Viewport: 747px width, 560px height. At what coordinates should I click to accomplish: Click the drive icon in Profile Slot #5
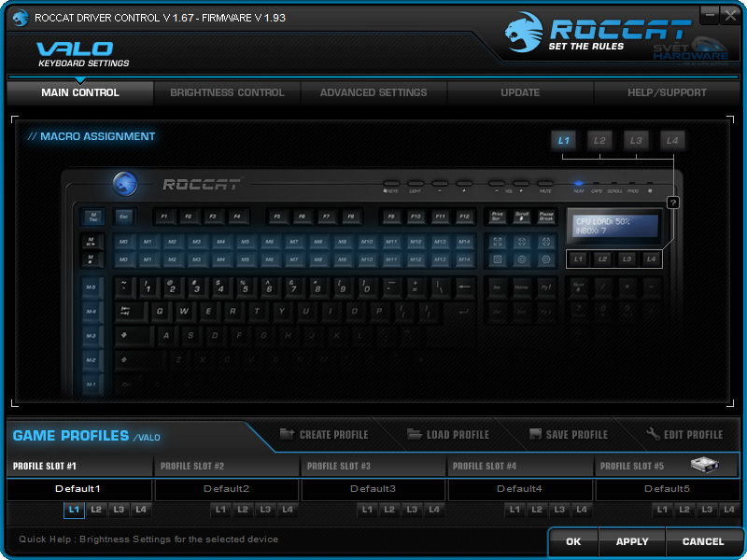(704, 465)
